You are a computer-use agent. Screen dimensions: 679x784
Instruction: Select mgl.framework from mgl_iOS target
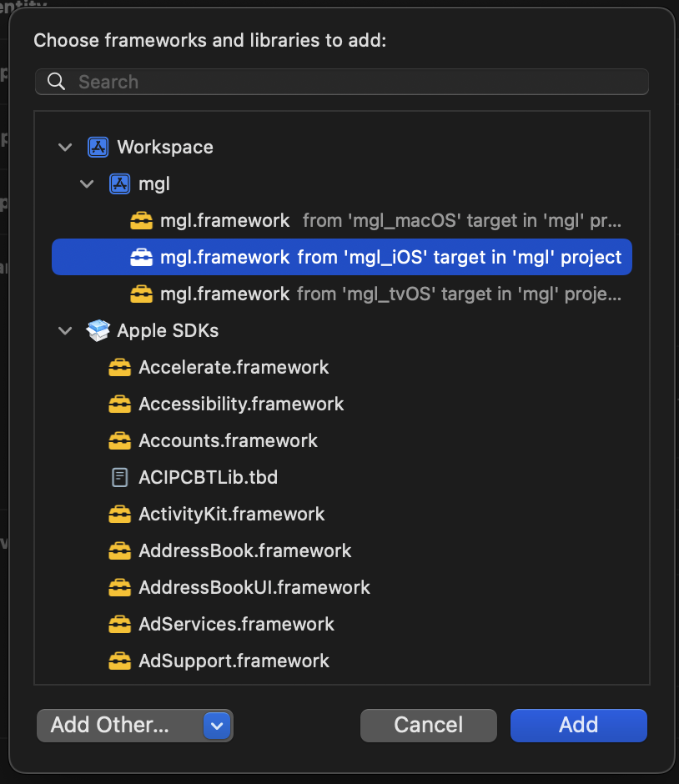click(342, 257)
